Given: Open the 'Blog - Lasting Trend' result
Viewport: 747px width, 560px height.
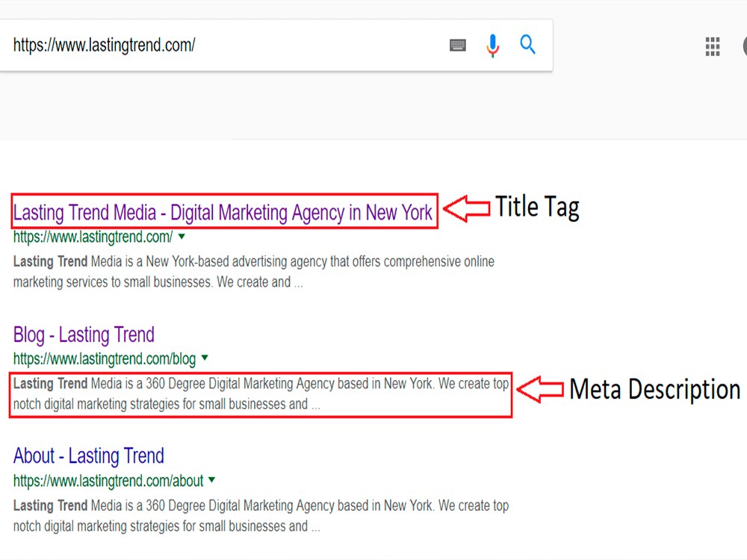Looking at the screenshot, I should [x=84, y=335].
